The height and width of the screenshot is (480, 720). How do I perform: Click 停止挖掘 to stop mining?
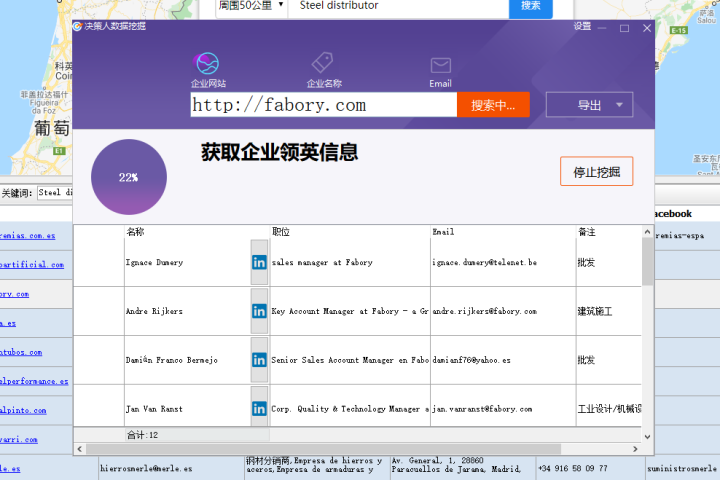click(x=596, y=171)
